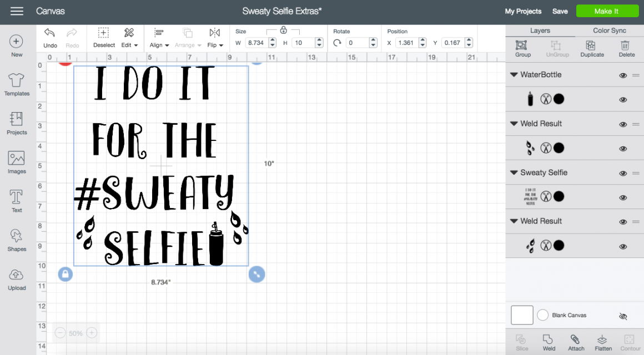Collapse the WaterBottle group
The height and width of the screenshot is (355, 644).
coord(514,75)
